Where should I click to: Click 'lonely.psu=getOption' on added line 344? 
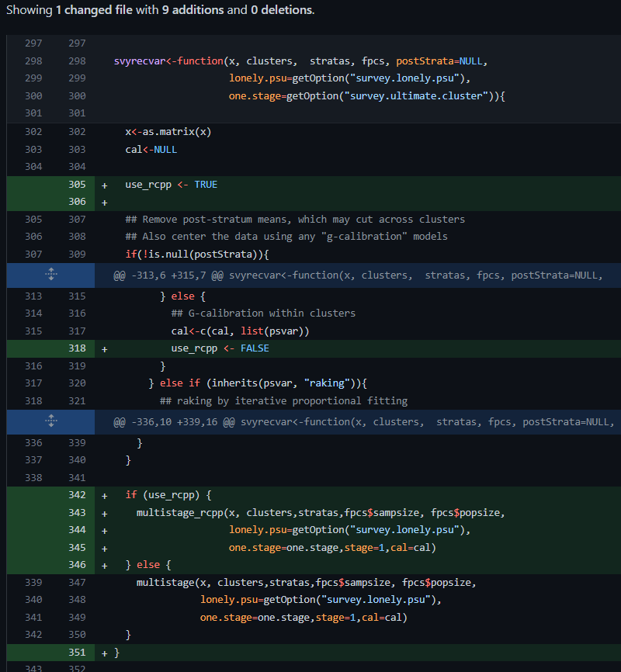coord(349,530)
